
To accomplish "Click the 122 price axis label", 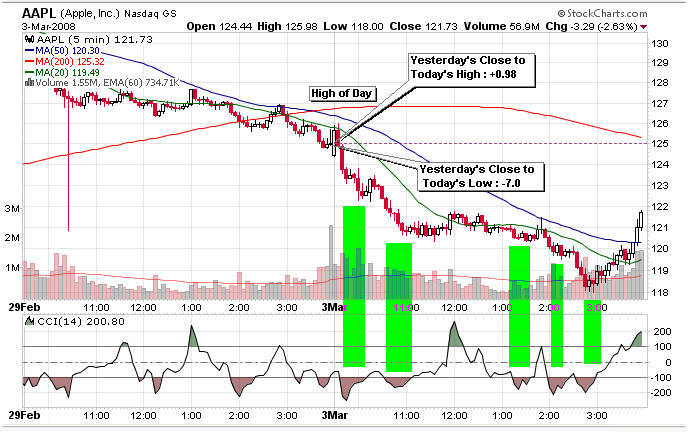I will (x=660, y=207).
